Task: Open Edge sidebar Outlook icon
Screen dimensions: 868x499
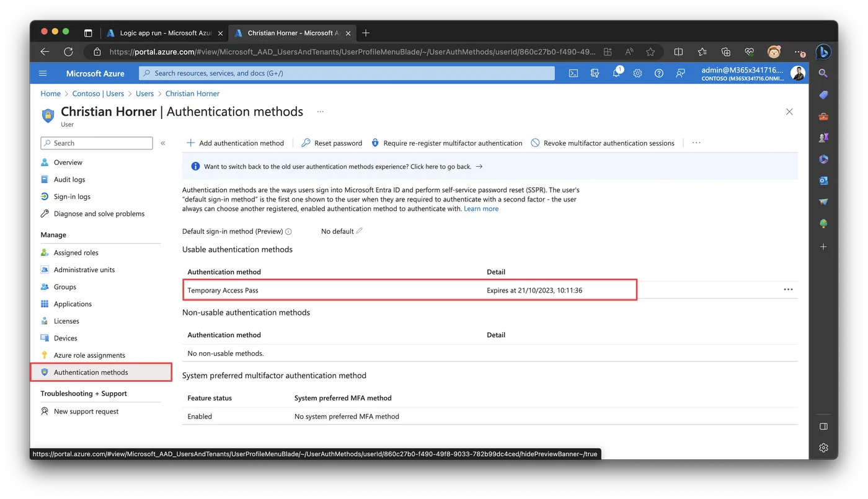Action: tap(823, 181)
